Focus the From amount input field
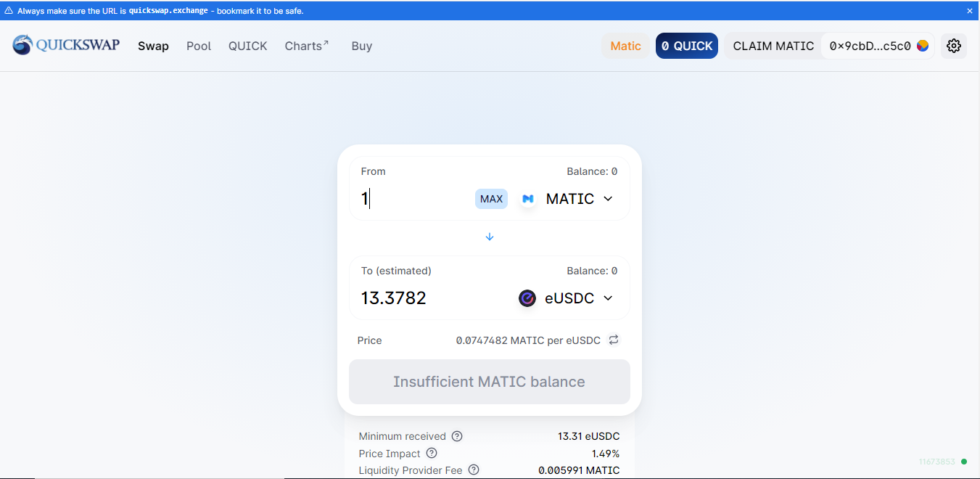Viewport: 980px width, 479px height. click(415, 199)
